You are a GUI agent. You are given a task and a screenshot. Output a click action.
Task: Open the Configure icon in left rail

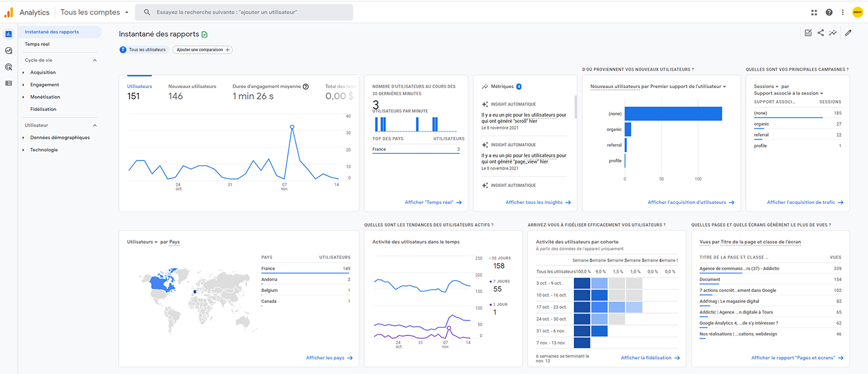click(8, 83)
